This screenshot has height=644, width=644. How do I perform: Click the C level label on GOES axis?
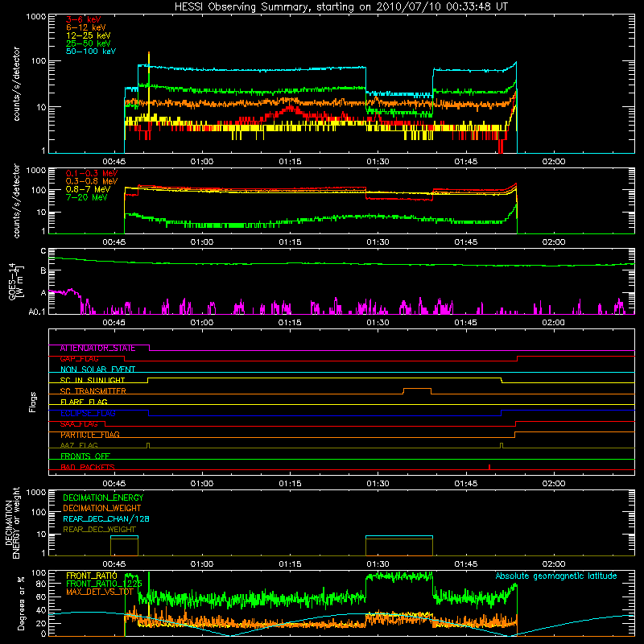tap(43, 251)
